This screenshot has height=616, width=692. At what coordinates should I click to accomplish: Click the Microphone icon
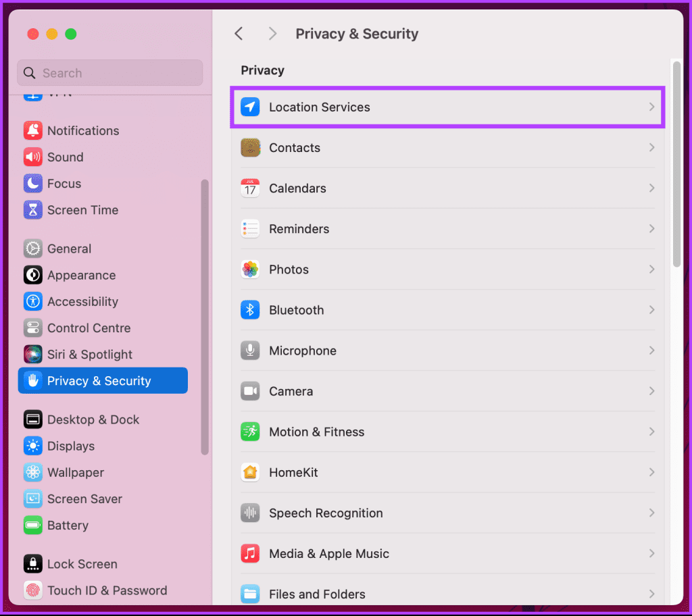tap(250, 351)
